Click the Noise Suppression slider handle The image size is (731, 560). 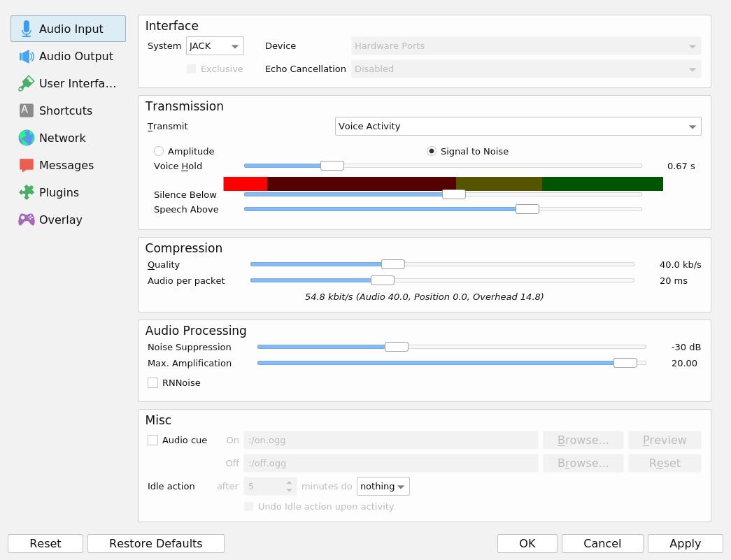[x=397, y=347]
